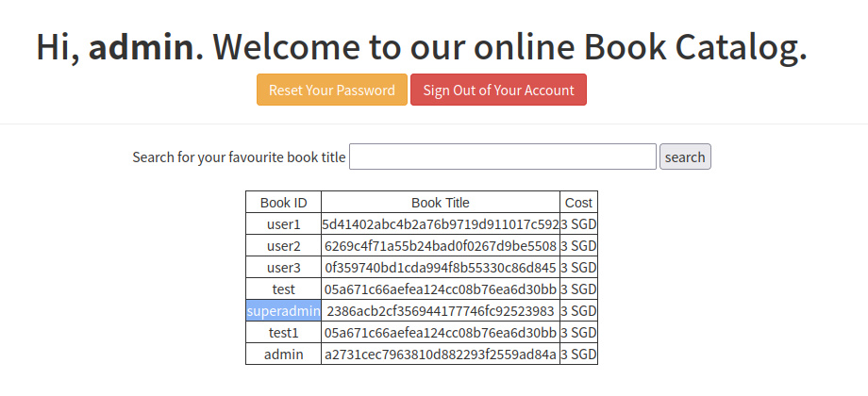Click hash starting with 5d41402abc

[440, 224]
